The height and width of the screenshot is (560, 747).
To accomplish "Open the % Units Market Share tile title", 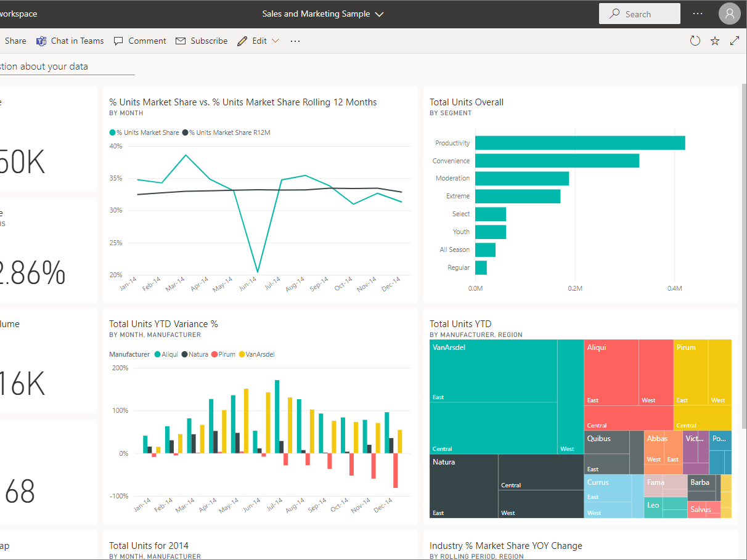I will point(243,102).
